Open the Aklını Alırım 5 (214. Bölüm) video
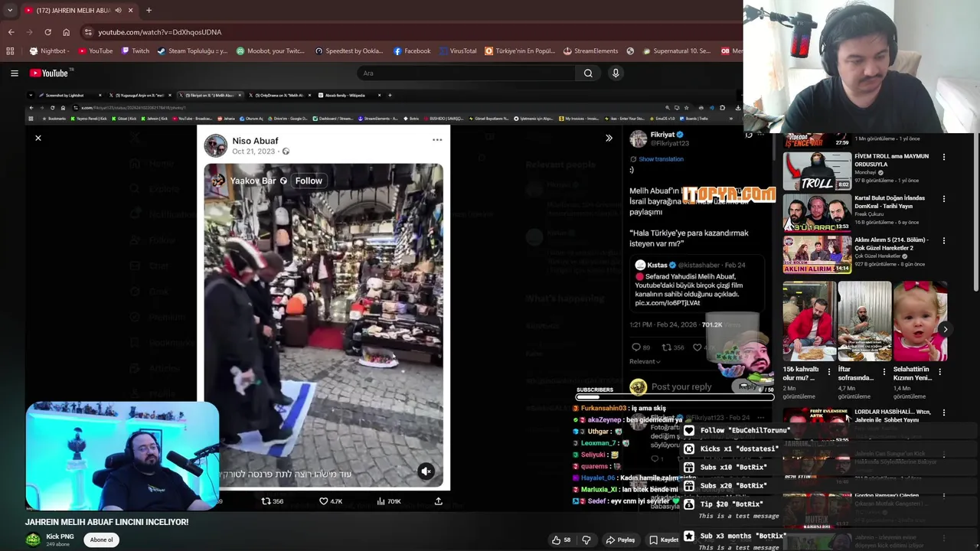The width and height of the screenshot is (980, 551). tap(817, 255)
